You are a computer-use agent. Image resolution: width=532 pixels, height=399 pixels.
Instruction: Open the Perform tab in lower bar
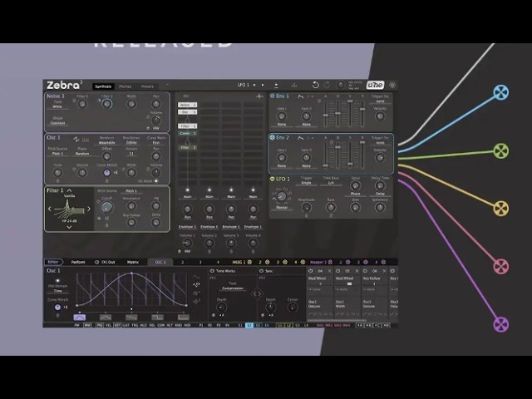78,262
